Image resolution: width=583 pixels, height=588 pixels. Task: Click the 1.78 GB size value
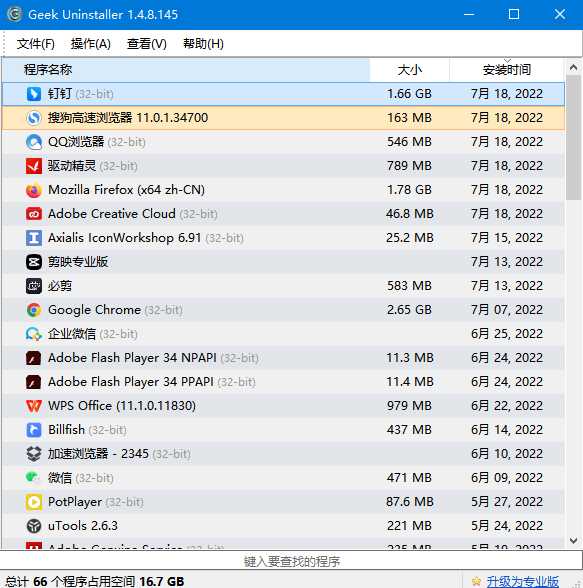pyautogui.click(x=409, y=190)
